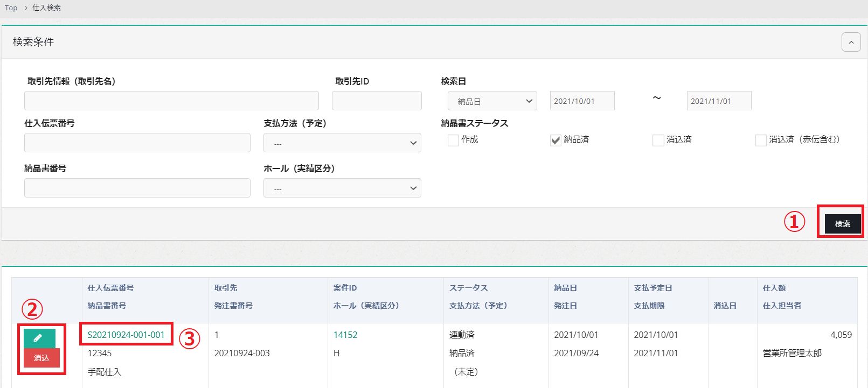This screenshot has width=868, height=388.
Task: Collapse the 検索条件 panel with chevron
Action: [851, 42]
